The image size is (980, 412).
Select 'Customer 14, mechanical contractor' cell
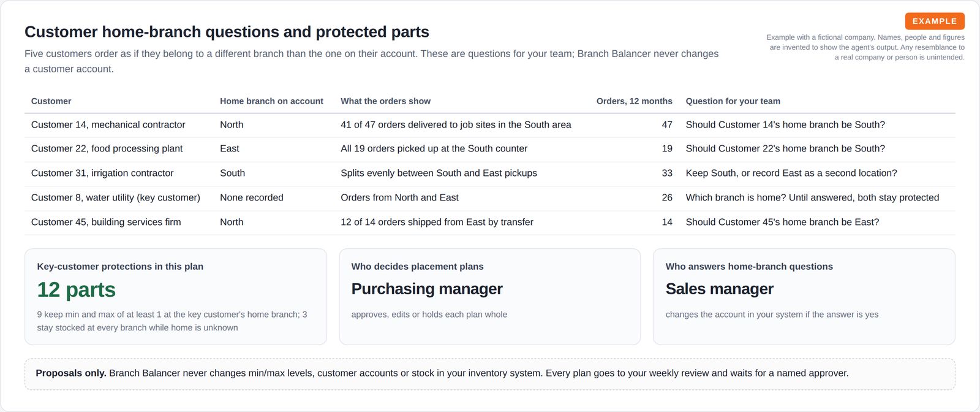108,124
